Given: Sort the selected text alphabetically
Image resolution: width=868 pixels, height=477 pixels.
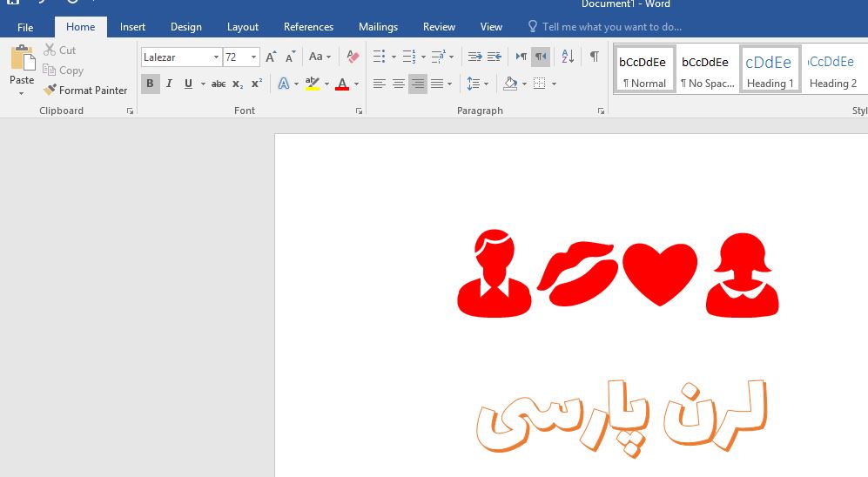Looking at the screenshot, I should tap(568, 57).
